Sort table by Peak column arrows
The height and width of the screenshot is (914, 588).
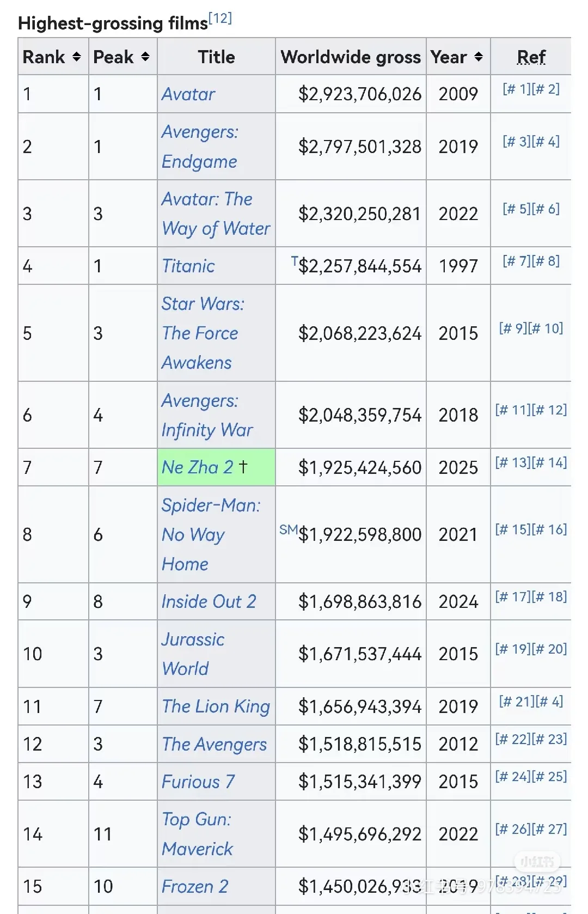(x=145, y=57)
